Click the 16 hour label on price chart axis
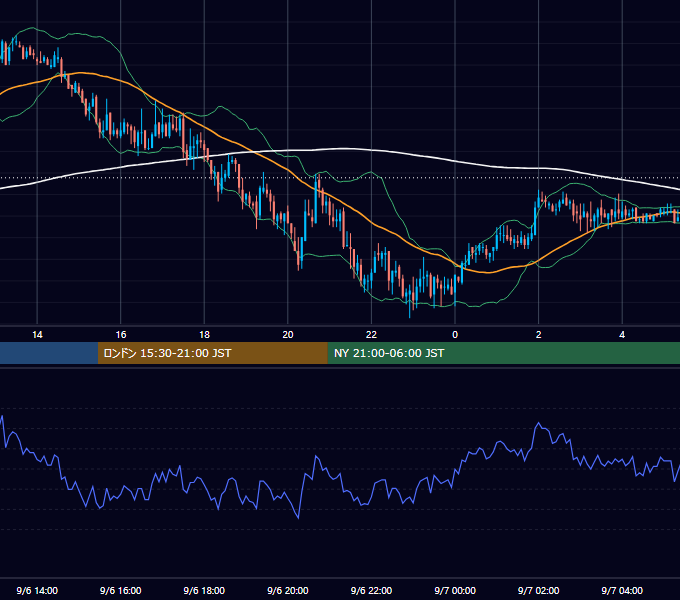 tap(121, 335)
